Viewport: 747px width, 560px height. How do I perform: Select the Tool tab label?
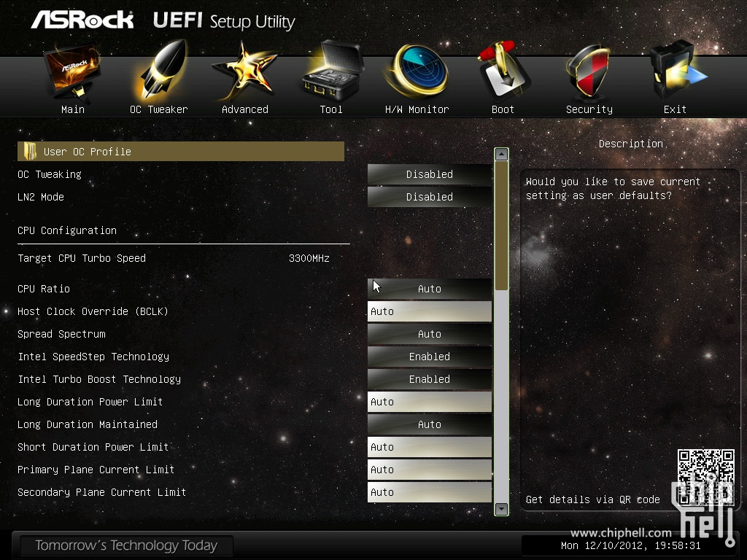(331, 109)
